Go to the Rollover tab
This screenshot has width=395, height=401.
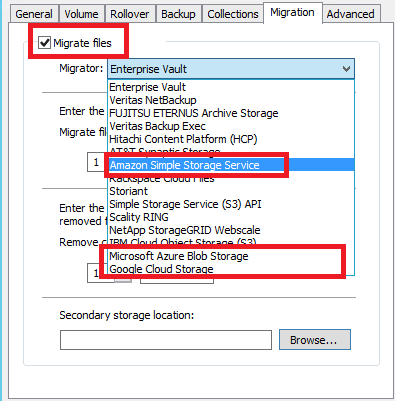tap(129, 14)
